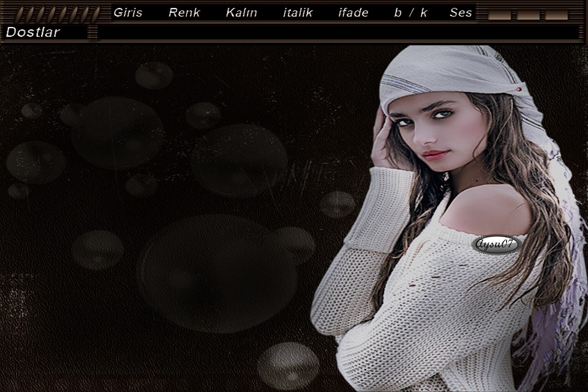The width and height of the screenshot is (588, 392).
Task: Click the black message input bar
Action: point(337,32)
